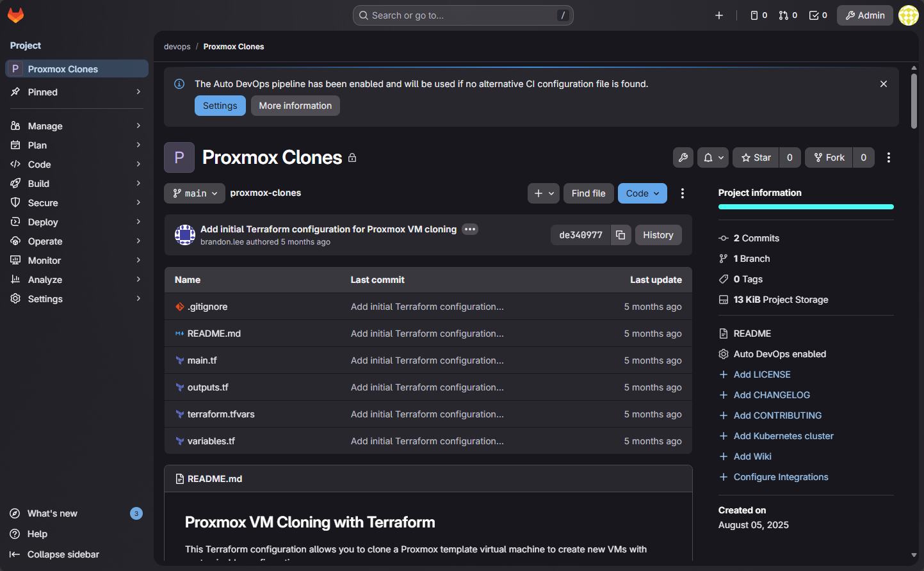Fork the Proxmox Clones project

829,157
